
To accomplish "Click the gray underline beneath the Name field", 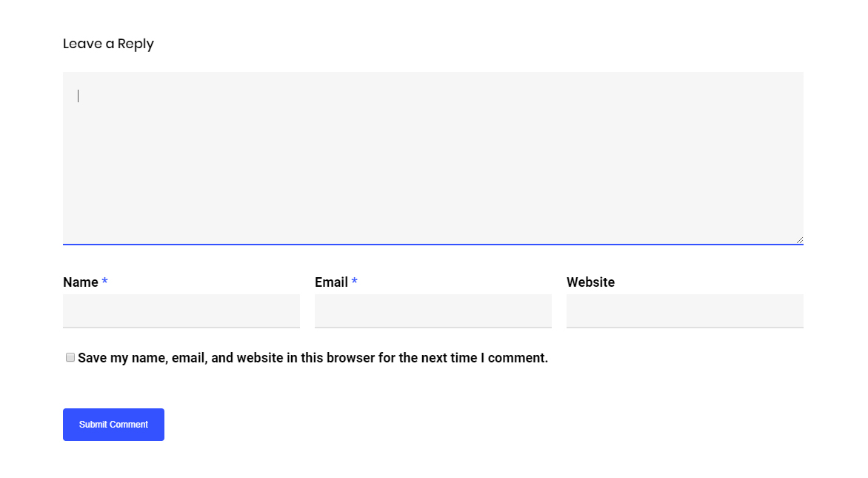I will 181,327.
